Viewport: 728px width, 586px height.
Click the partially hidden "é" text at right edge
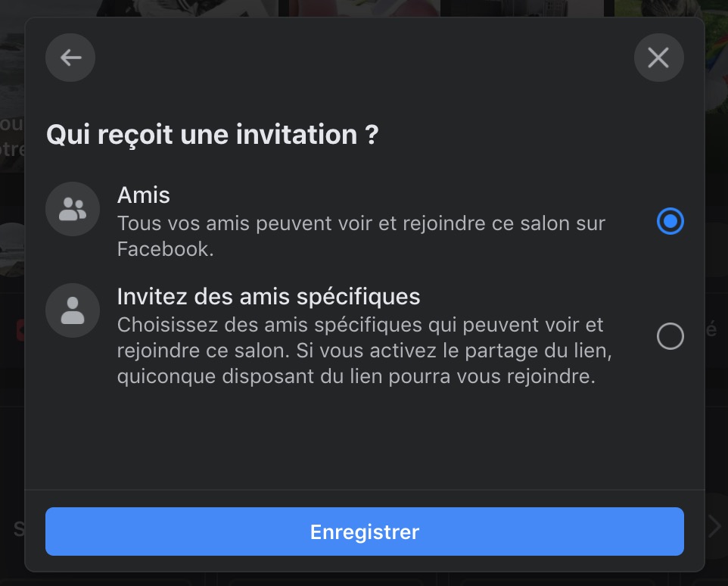pos(711,329)
